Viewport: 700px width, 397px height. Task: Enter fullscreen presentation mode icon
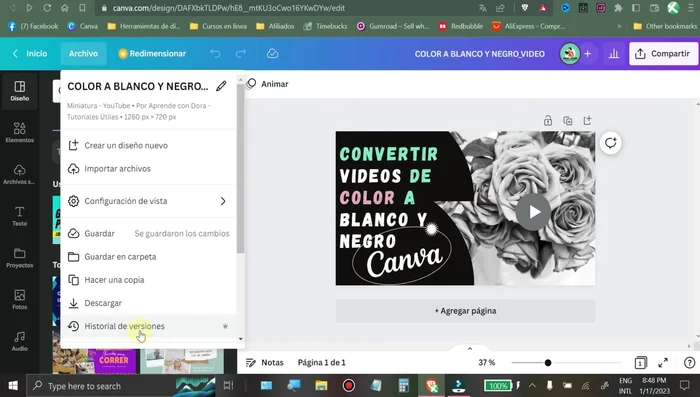click(663, 363)
